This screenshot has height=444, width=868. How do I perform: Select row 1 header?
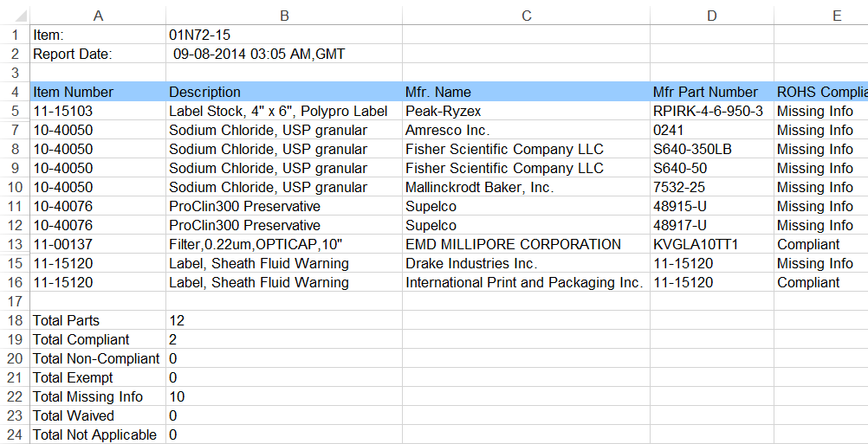[15, 35]
